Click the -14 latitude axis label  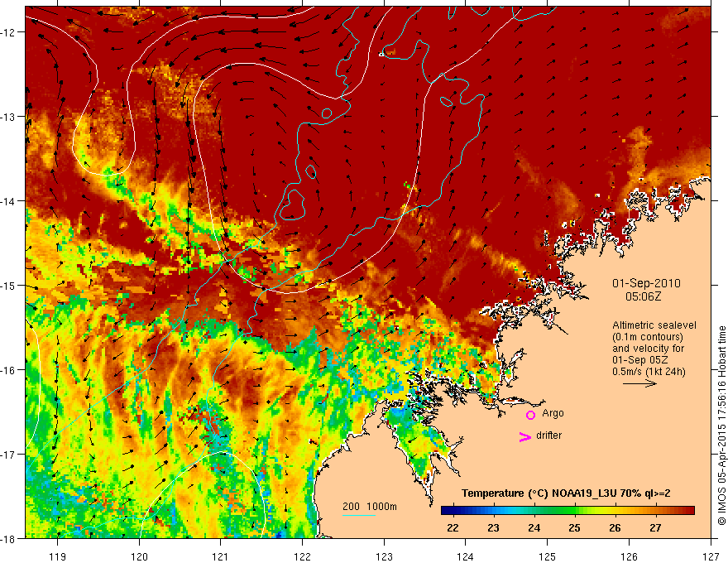tap(7, 201)
